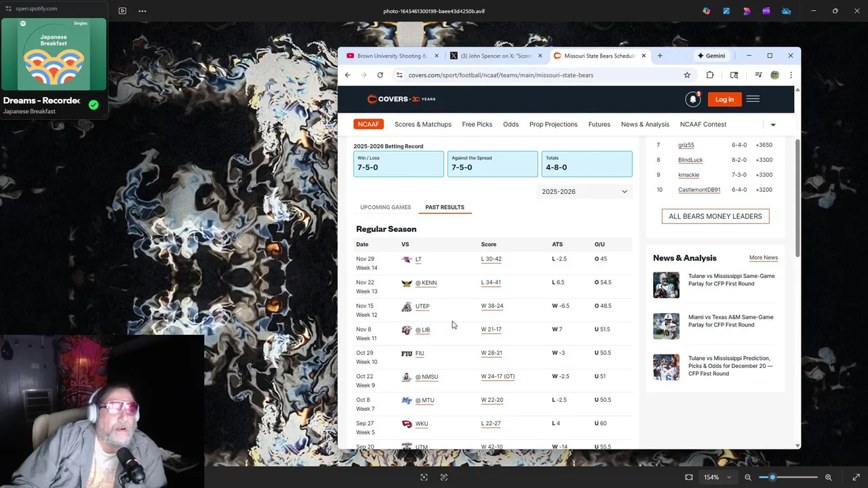Image resolution: width=868 pixels, height=488 pixels.
Task: Click the Chrome address bar URL
Action: click(500, 75)
